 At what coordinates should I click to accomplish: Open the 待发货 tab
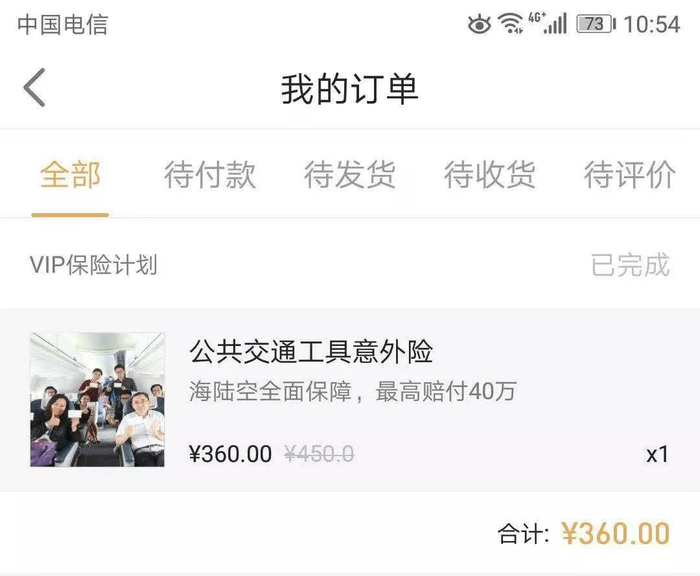pyautogui.click(x=350, y=175)
